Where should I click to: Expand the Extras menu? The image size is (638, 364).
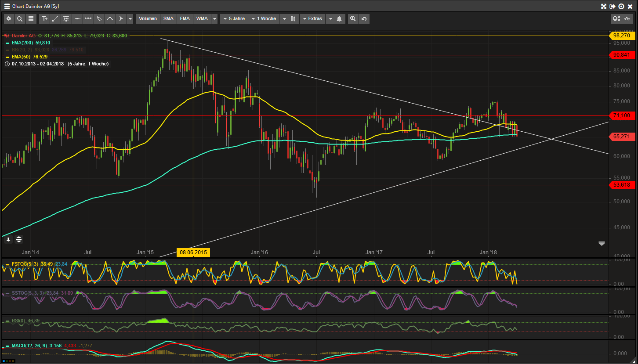coord(312,18)
